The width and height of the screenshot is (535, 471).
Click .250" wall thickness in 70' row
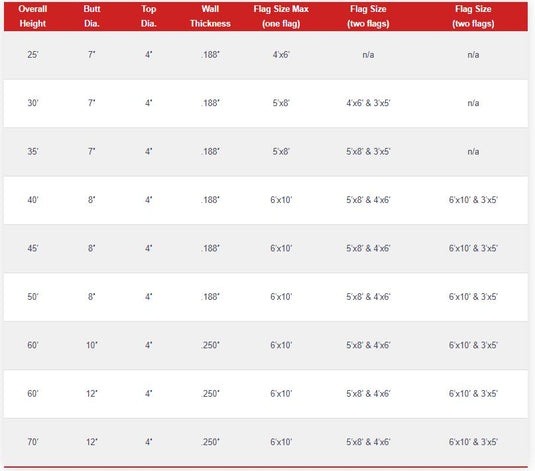210,442
